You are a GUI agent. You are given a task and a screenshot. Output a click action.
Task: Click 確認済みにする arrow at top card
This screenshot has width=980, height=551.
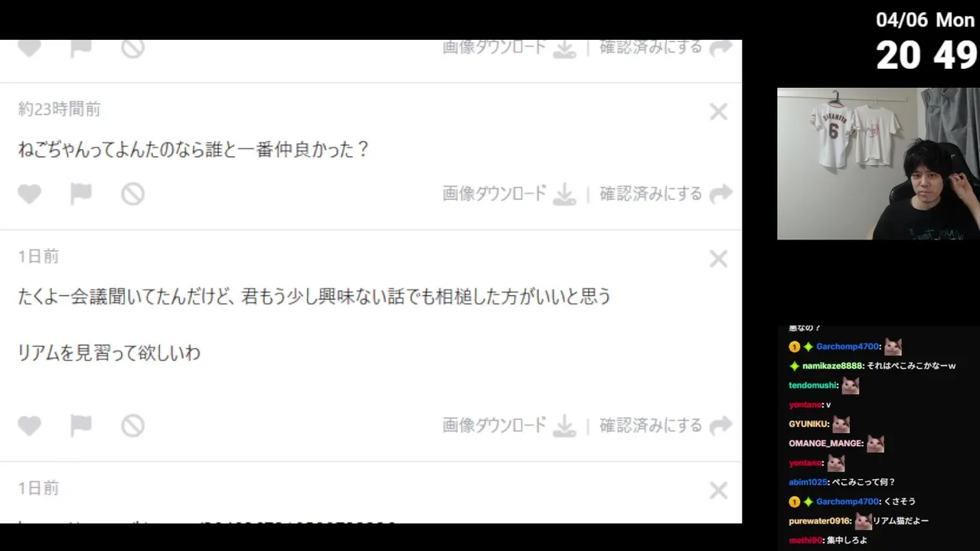pos(720,47)
